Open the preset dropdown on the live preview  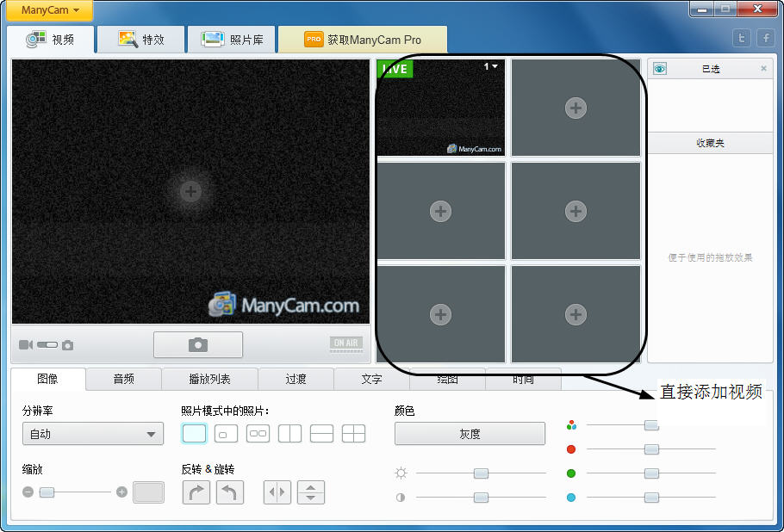[491, 68]
